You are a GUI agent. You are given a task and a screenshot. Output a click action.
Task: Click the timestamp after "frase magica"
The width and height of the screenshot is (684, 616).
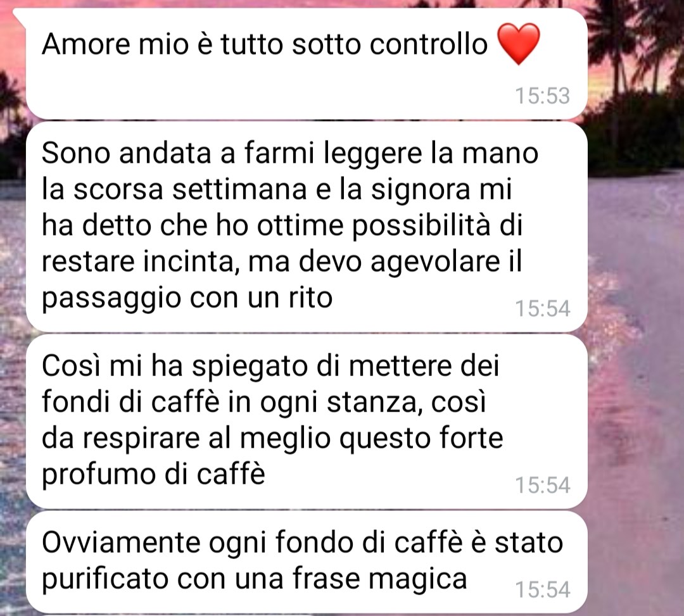coord(542,590)
